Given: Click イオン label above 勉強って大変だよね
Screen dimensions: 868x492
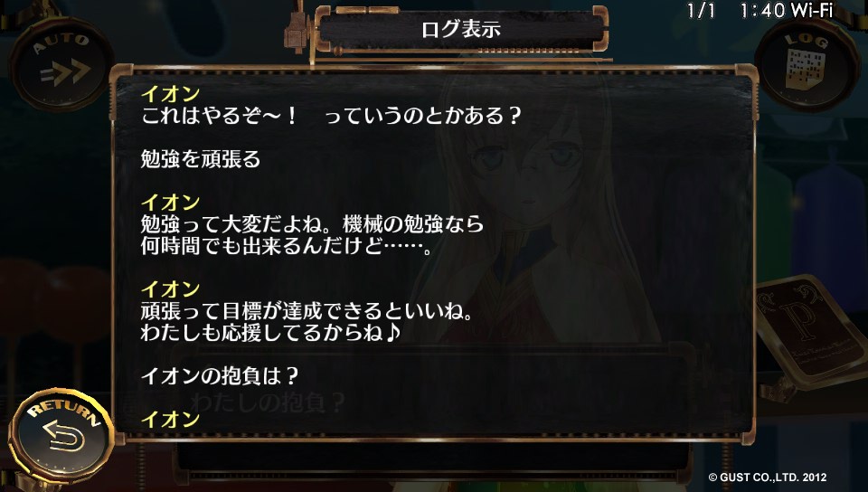Looking at the screenshot, I should click(x=171, y=203).
